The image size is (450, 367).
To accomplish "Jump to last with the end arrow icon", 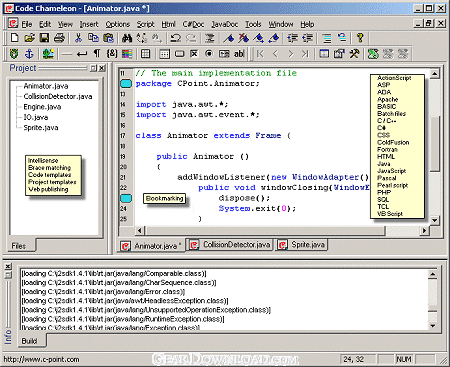I will tap(305, 54).
